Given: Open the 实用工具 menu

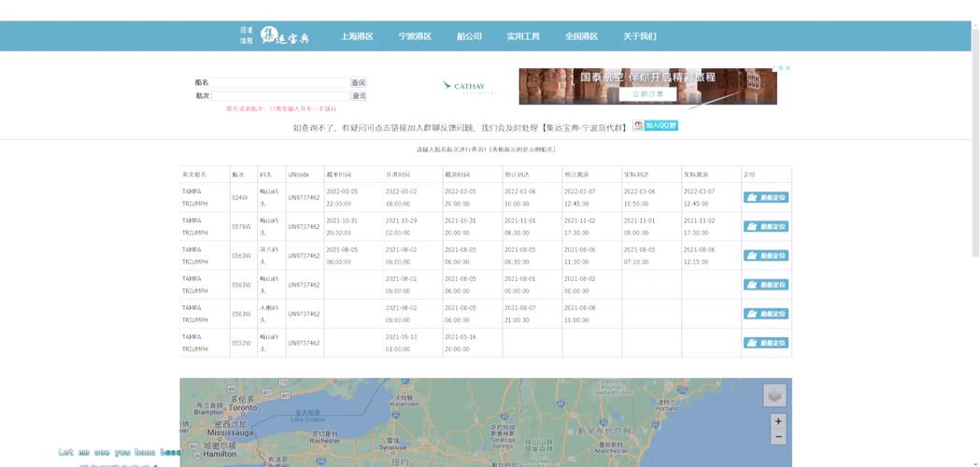Looking at the screenshot, I should coord(523,36).
